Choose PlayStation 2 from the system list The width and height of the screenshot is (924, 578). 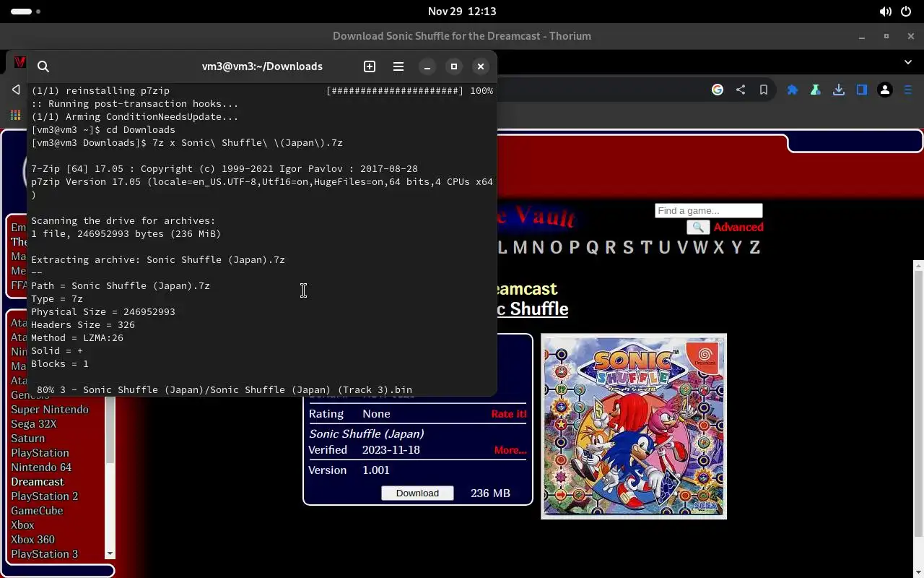tap(45, 496)
